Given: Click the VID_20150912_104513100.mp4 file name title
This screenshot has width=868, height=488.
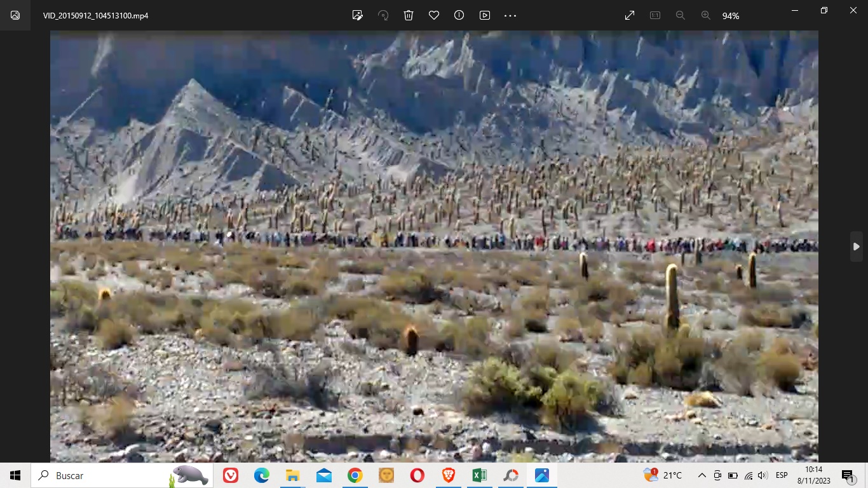Looking at the screenshot, I should point(96,16).
